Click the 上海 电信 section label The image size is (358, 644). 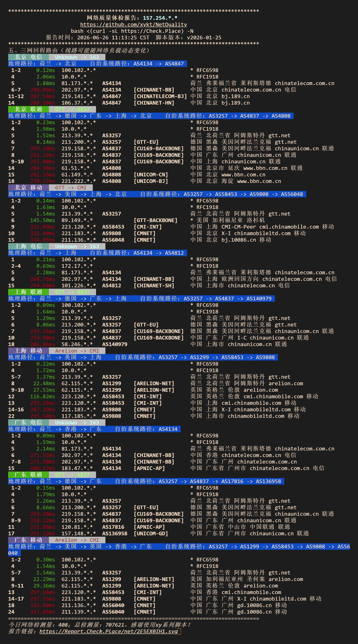28,246
